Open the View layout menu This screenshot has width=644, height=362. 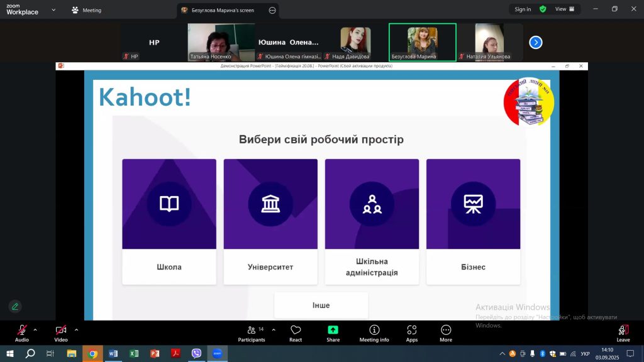[x=565, y=9]
